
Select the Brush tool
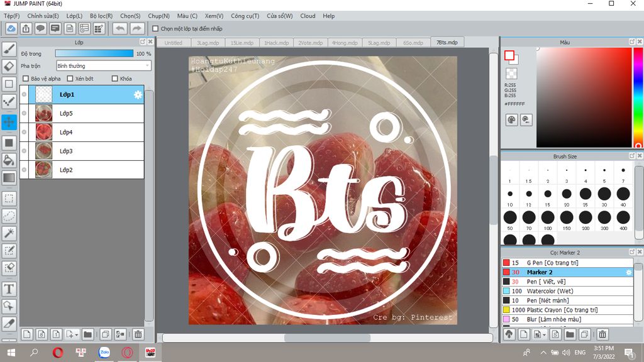pyautogui.click(x=9, y=49)
